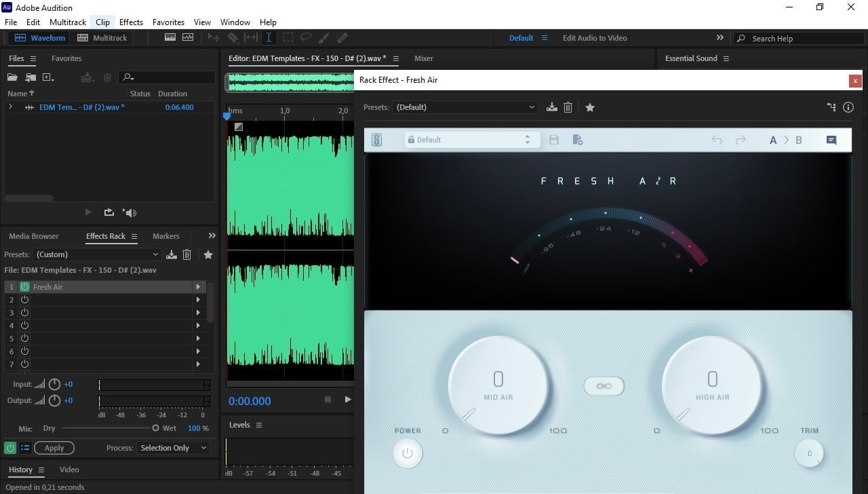The height and width of the screenshot is (494, 868).
Task: Click undo arrow in Fresh Air plugin
Action: click(717, 140)
